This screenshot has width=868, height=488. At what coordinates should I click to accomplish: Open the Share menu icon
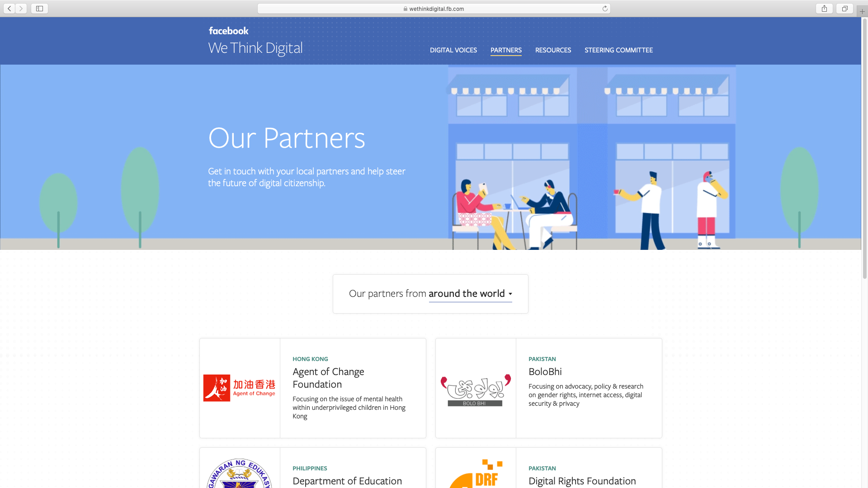click(x=824, y=9)
